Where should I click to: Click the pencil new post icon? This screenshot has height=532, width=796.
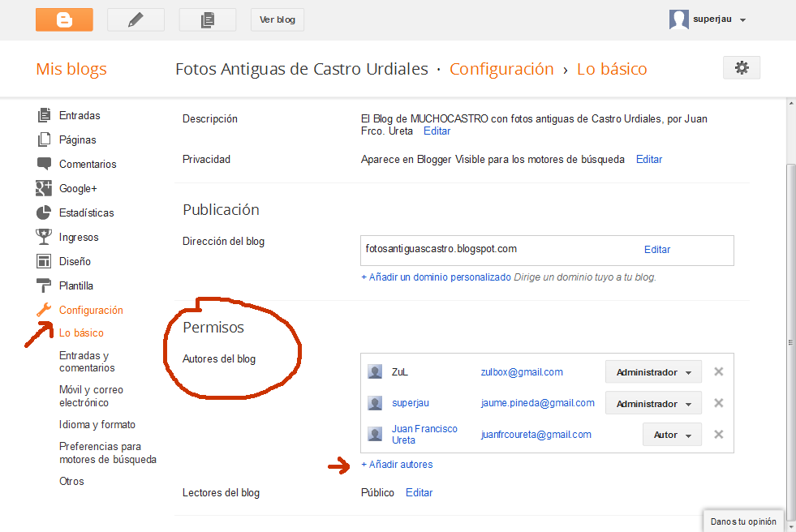[136, 19]
